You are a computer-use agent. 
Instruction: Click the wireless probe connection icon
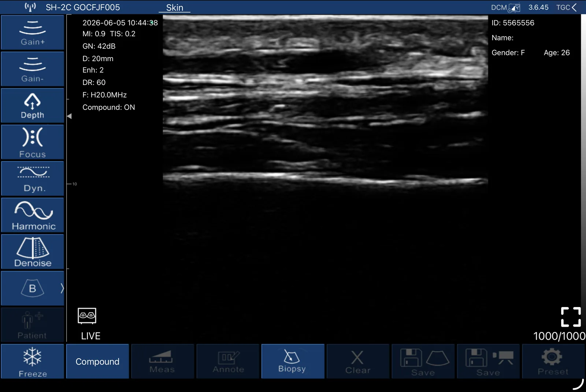30,7
